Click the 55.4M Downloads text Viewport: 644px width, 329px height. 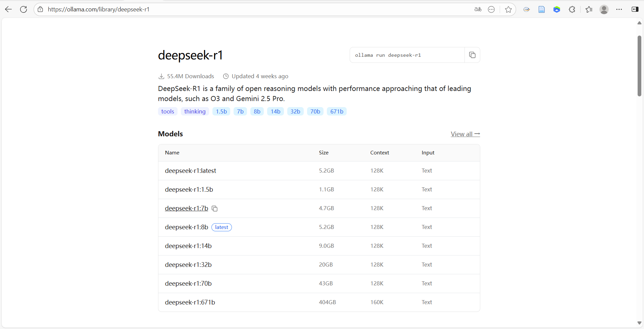190,76
